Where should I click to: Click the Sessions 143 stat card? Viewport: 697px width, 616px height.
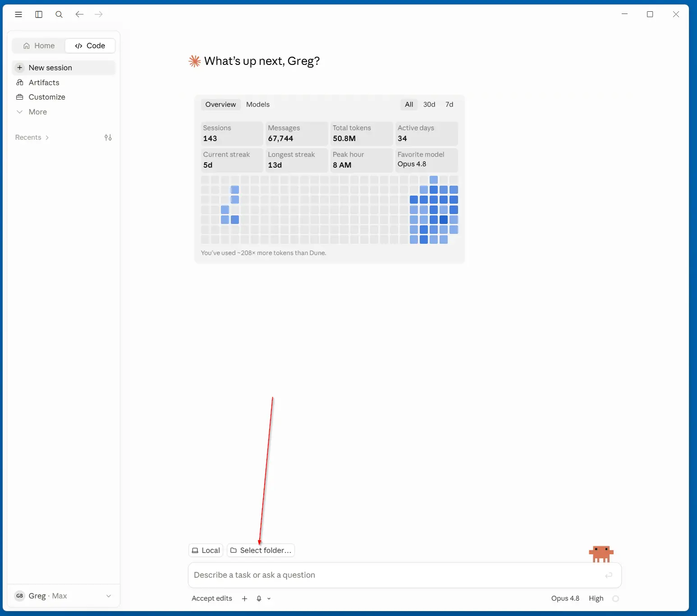(x=232, y=133)
